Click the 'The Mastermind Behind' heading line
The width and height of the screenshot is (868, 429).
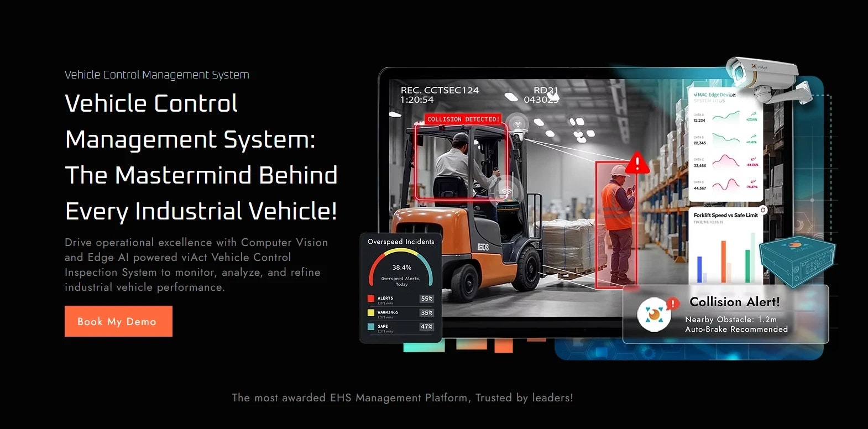201,175
